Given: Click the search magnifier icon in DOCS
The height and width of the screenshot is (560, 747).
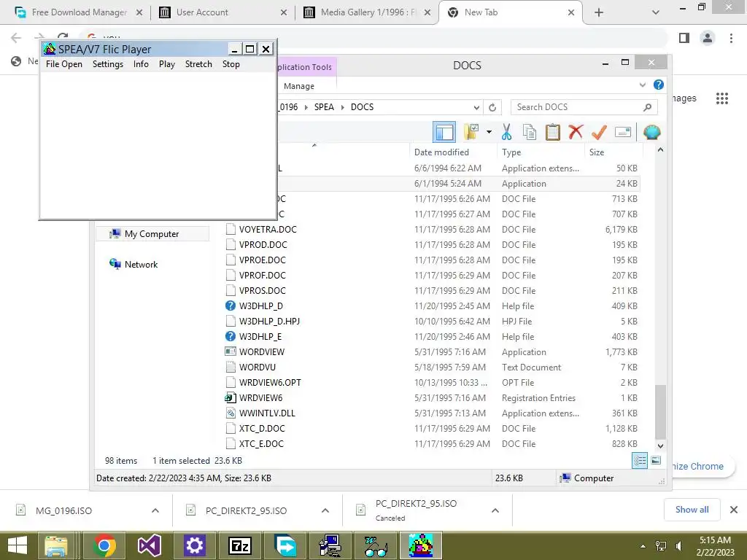Looking at the screenshot, I should (647, 107).
